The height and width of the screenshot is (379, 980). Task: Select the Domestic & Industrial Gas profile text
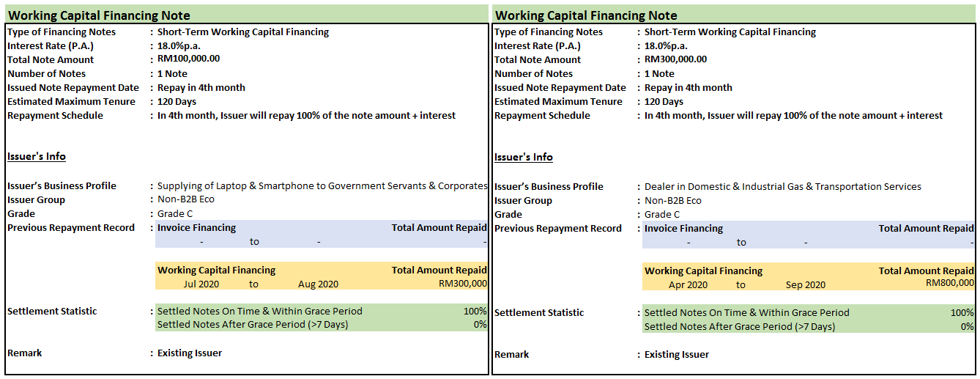(783, 187)
